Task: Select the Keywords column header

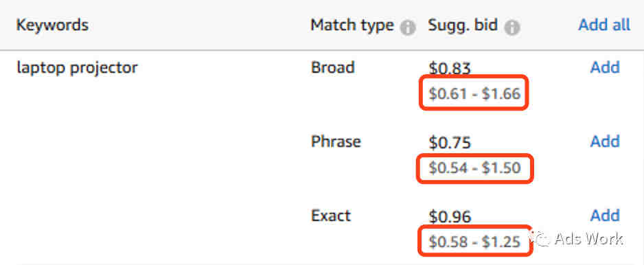Action: pos(52,25)
